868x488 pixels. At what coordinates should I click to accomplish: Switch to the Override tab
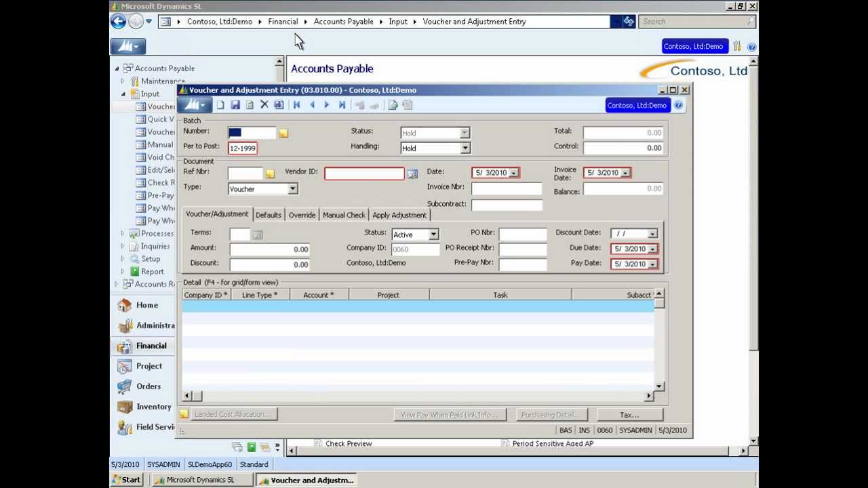[x=302, y=216]
